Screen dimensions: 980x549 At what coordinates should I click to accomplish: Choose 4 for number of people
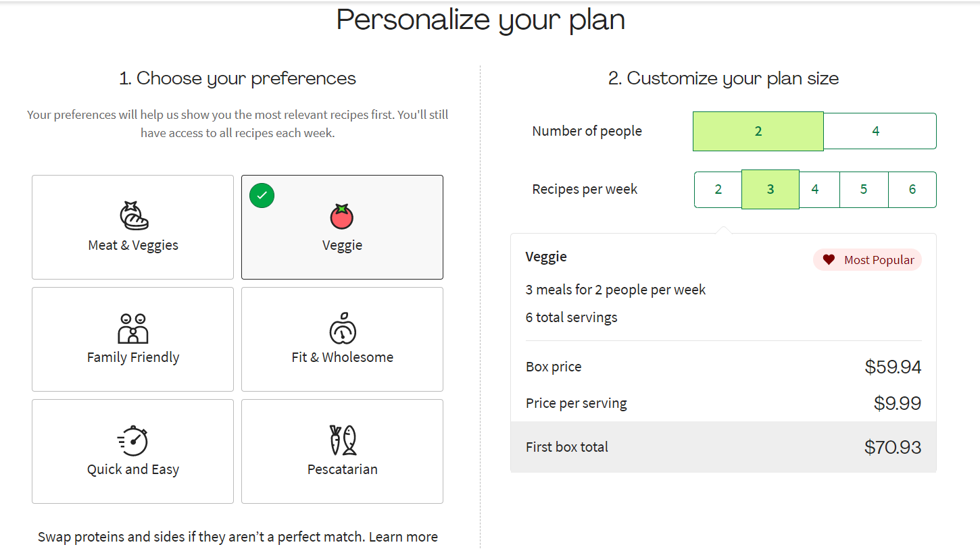(x=876, y=131)
